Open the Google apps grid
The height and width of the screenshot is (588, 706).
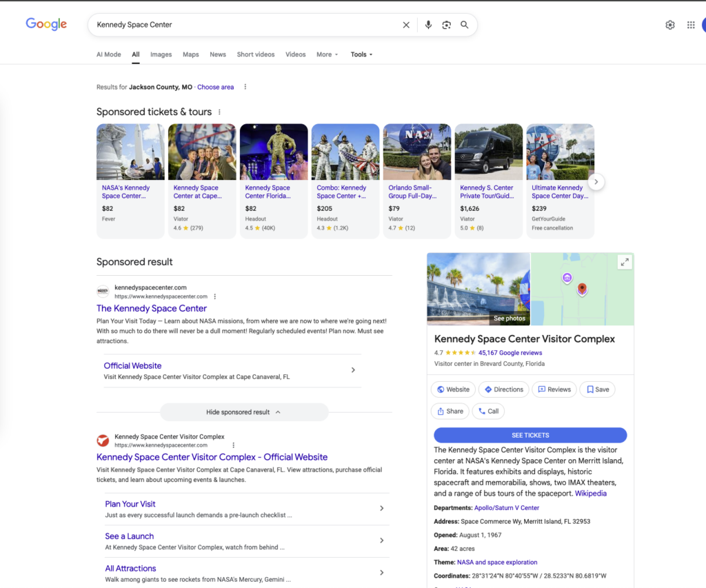(x=691, y=25)
